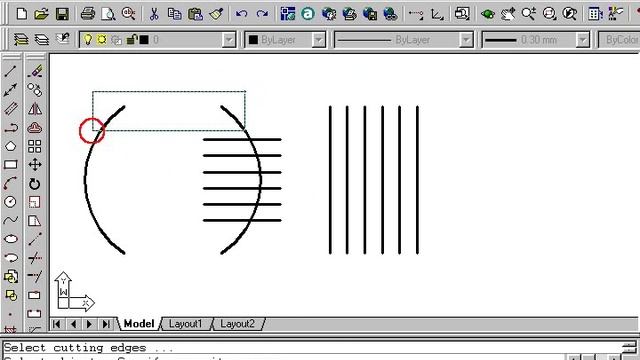Select the Mirror modify tool
The width and height of the screenshot is (640, 360).
click(35, 109)
